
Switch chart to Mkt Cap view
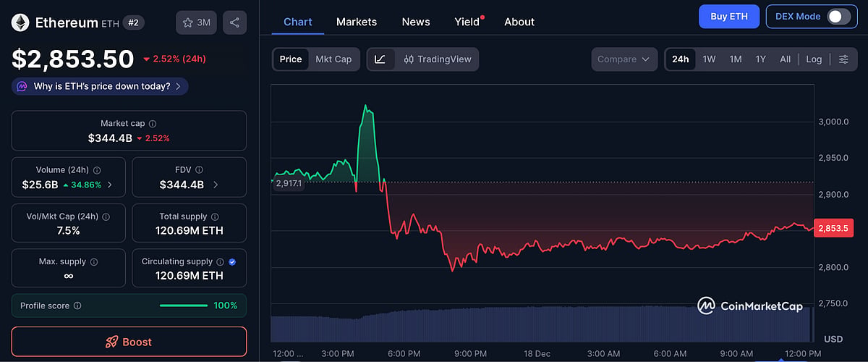click(x=333, y=59)
